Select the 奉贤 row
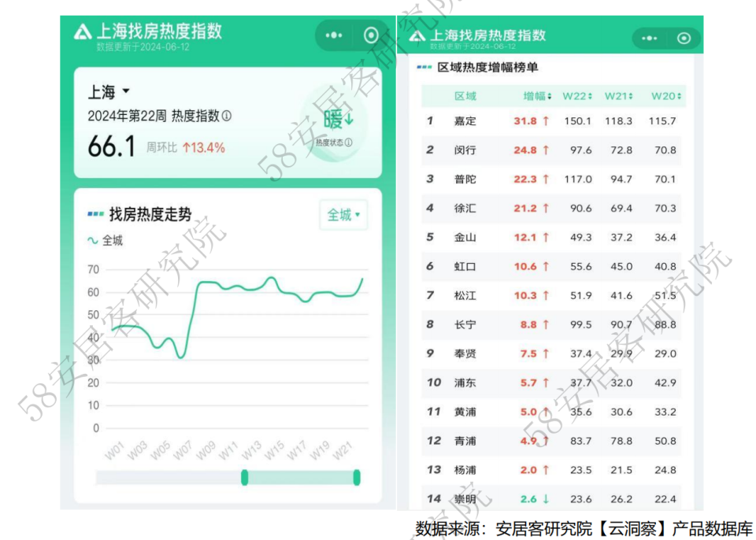 [551, 353]
